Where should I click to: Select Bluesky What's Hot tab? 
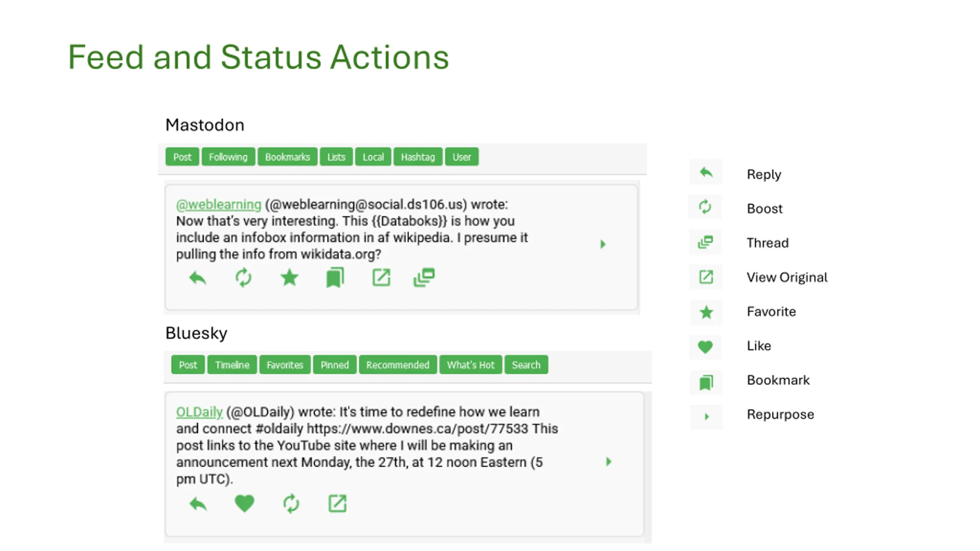coord(470,365)
